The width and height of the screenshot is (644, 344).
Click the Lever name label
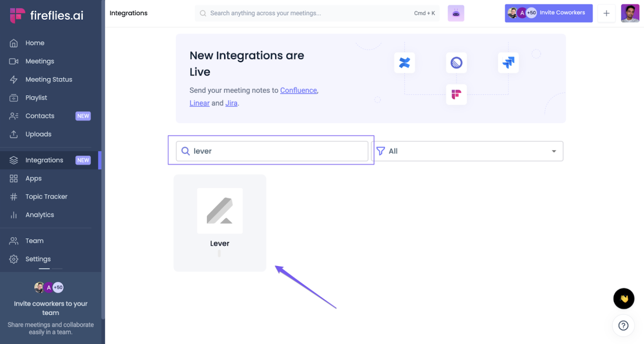[220, 243]
